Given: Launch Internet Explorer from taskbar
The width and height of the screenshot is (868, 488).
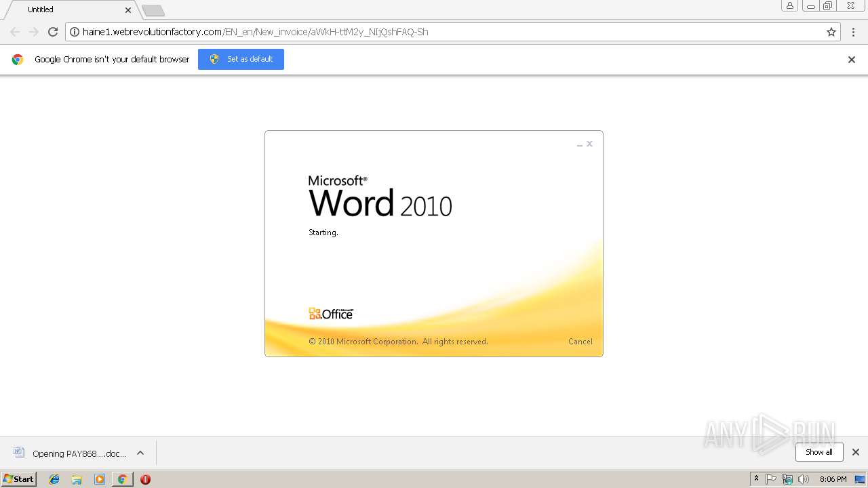Looking at the screenshot, I should coord(54,479).
